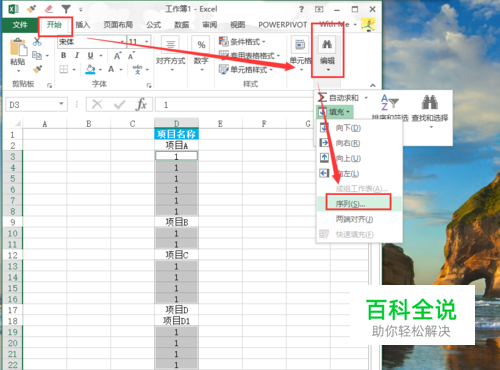Toggle Underline formatting
This screenshot has width=500, height=370.
[90, 55]
